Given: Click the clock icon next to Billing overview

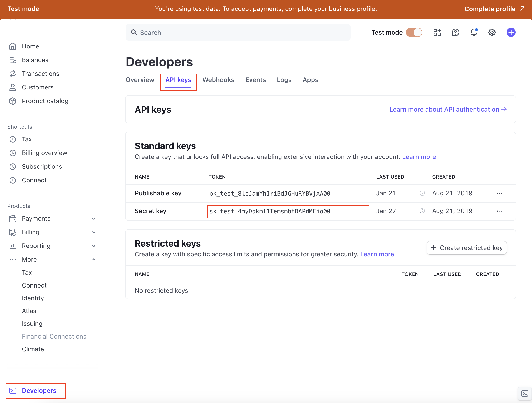Looking at the screenshot, I should pyautogui.click(x=13, y=153).
